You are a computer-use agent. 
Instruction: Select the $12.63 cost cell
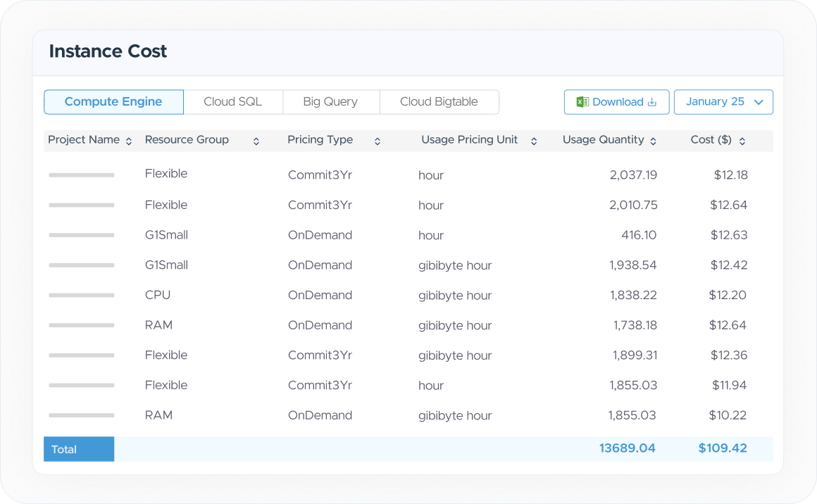click(x=729, y=235)
